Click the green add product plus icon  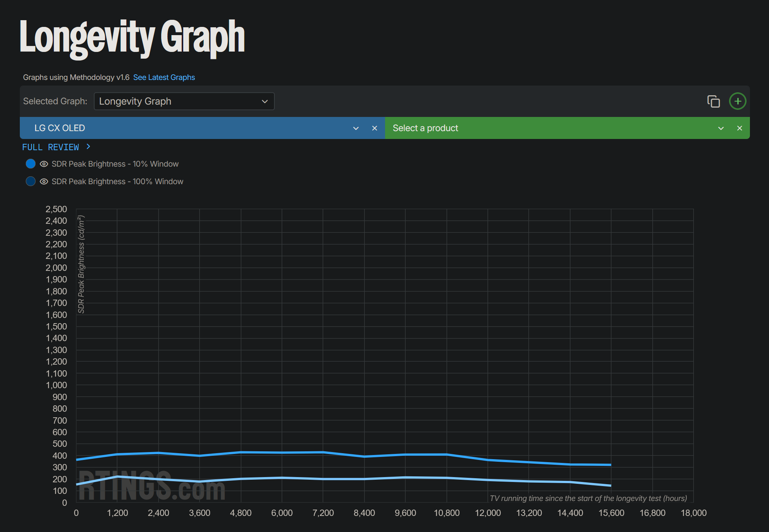click(x=737, y=101)
